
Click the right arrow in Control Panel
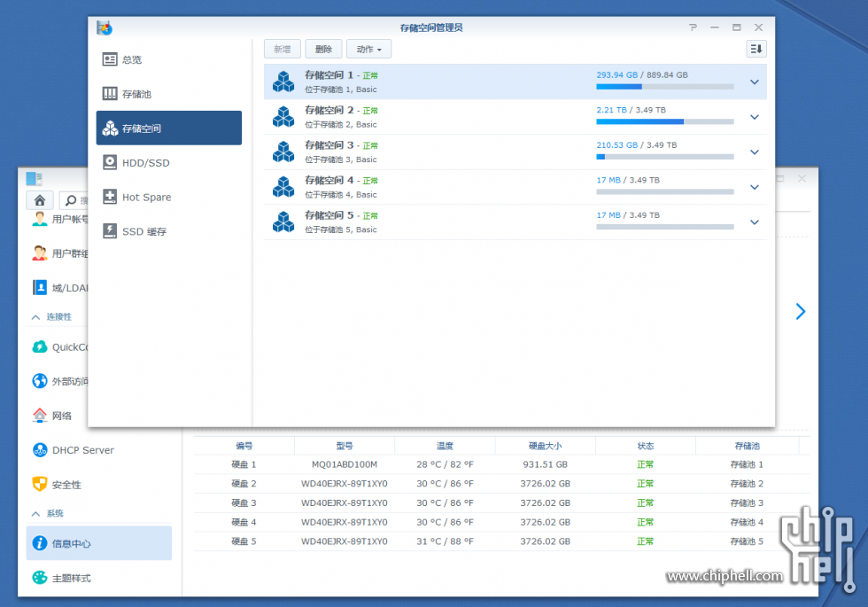(x=801, y=311)
